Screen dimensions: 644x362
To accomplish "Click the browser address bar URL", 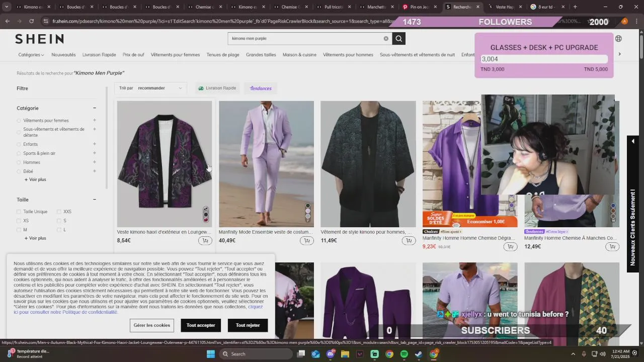I will [221, 21].
